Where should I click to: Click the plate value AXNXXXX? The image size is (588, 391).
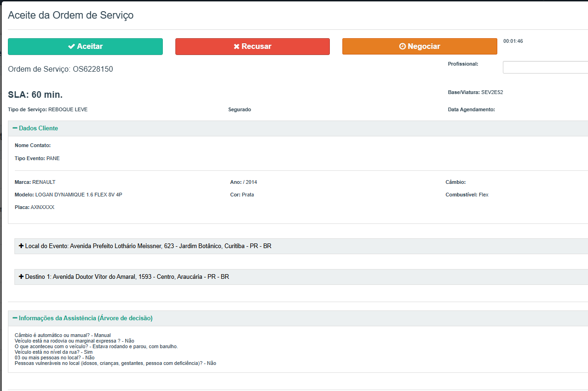[x=42, y=207]
